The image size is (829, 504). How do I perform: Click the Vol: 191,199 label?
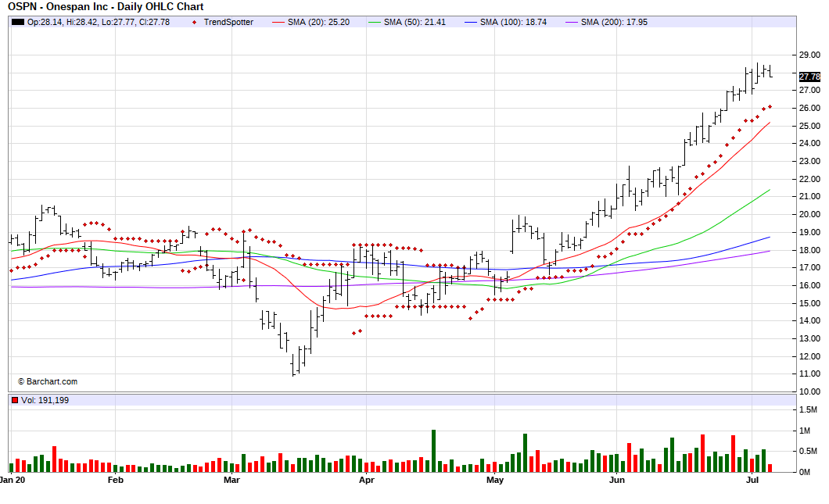tap(45, 400)
